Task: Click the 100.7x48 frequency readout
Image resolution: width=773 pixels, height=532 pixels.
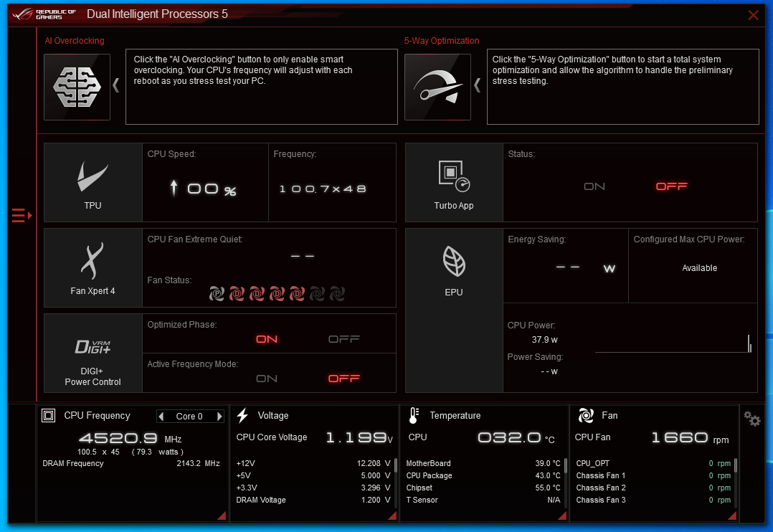Action: coord(323,189)
